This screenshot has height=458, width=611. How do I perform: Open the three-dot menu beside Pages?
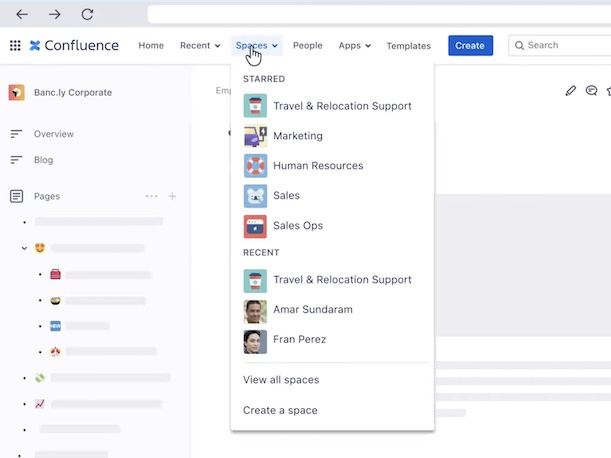click(x=151, y=197)
